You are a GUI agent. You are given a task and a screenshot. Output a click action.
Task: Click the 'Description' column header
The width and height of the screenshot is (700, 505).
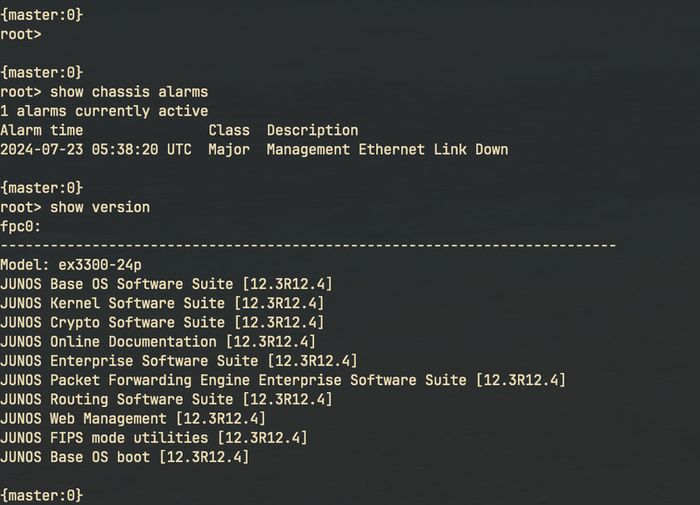pos(312,130)
